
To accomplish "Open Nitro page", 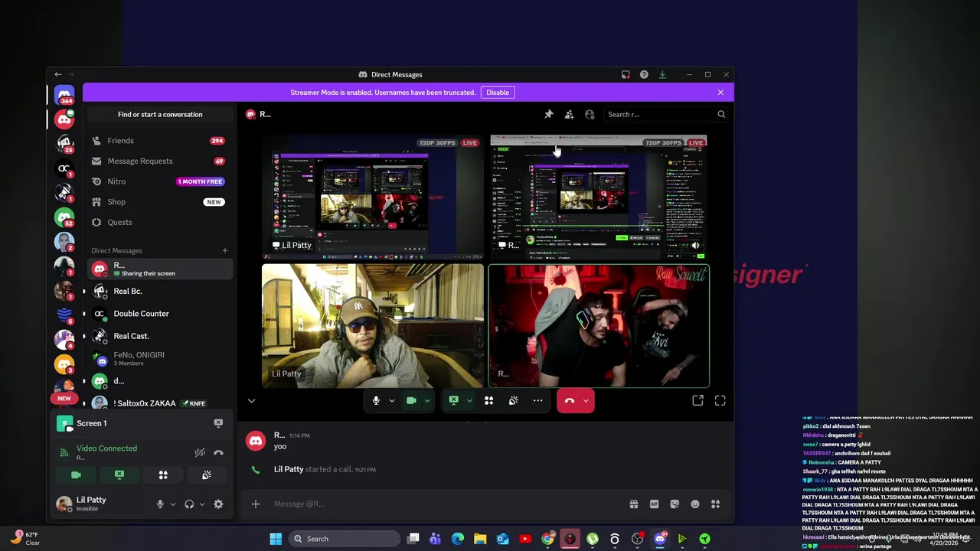I will 160,181.
